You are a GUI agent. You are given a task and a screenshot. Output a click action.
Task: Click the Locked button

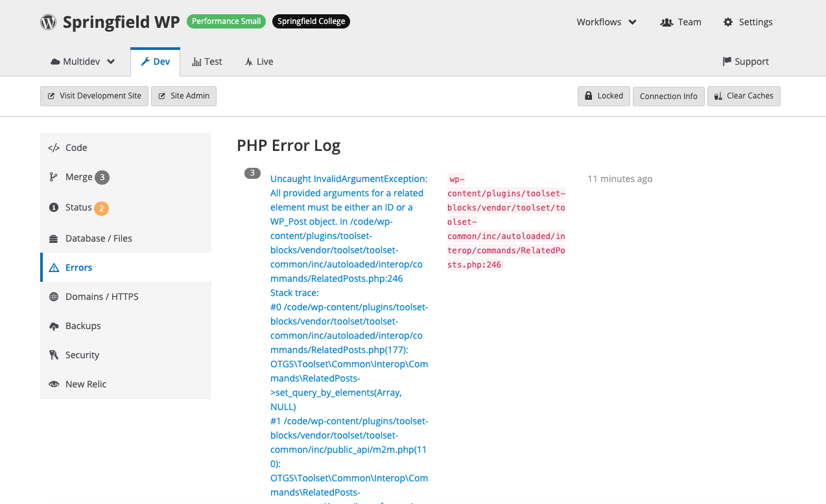[x=604, y=96]
